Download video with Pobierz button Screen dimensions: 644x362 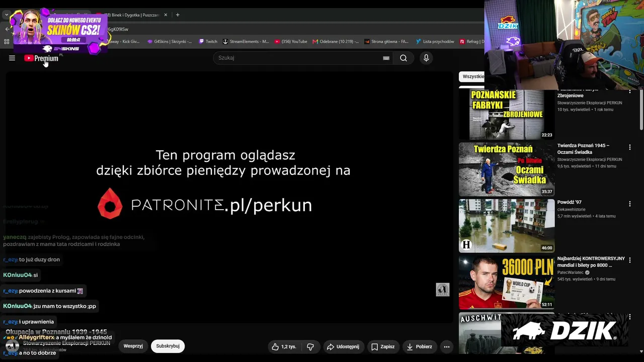click(420, 346)
